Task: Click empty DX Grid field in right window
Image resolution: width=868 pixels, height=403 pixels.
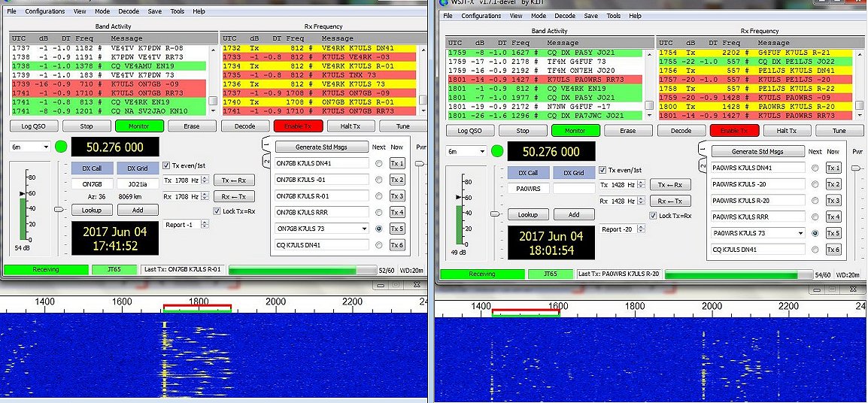Action: tap(574, 188)
